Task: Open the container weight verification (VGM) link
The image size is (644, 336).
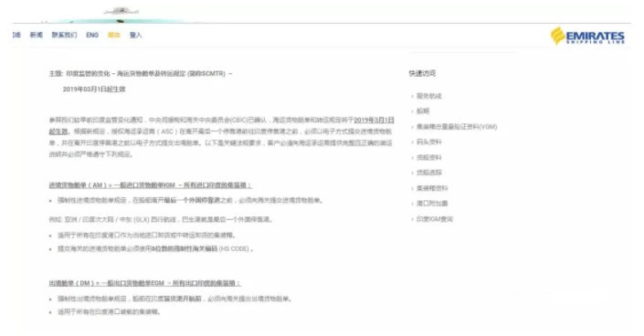Action: (x=457, y=127)
